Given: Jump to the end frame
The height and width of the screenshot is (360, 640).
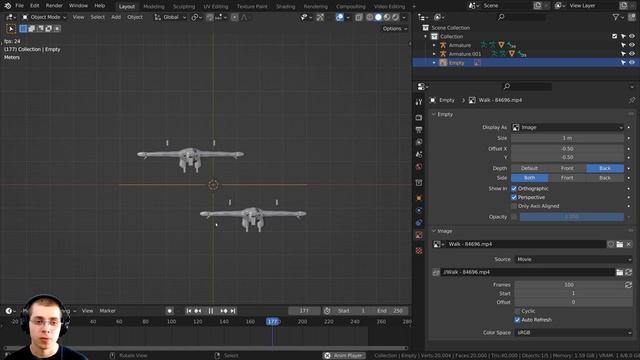Looking at the screenshot, I should click(233, 311).
